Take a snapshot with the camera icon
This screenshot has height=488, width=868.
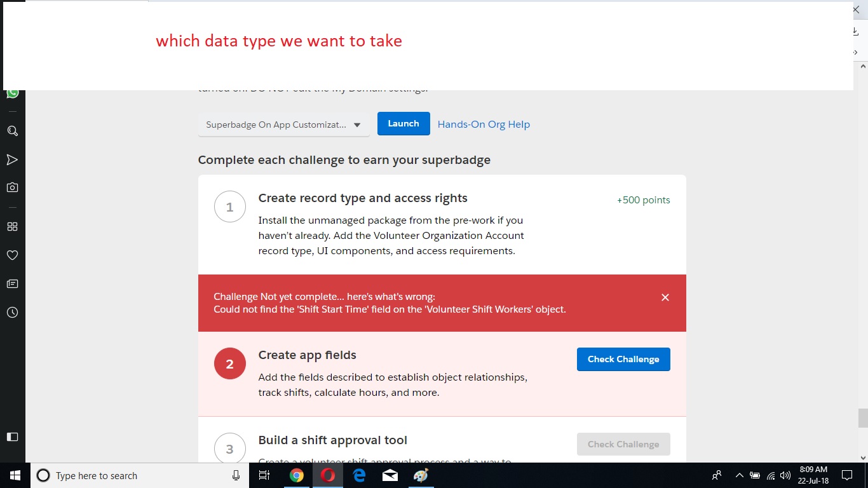(12, 187)
